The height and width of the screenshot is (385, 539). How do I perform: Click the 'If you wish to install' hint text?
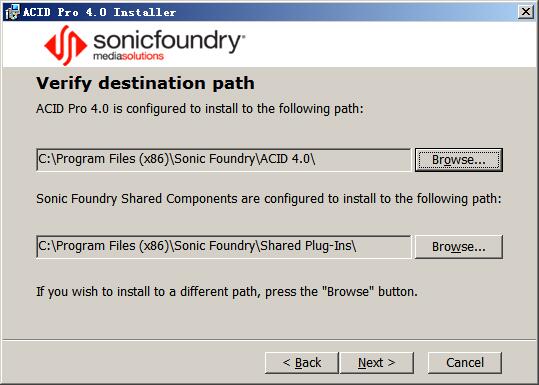[227, 292]
